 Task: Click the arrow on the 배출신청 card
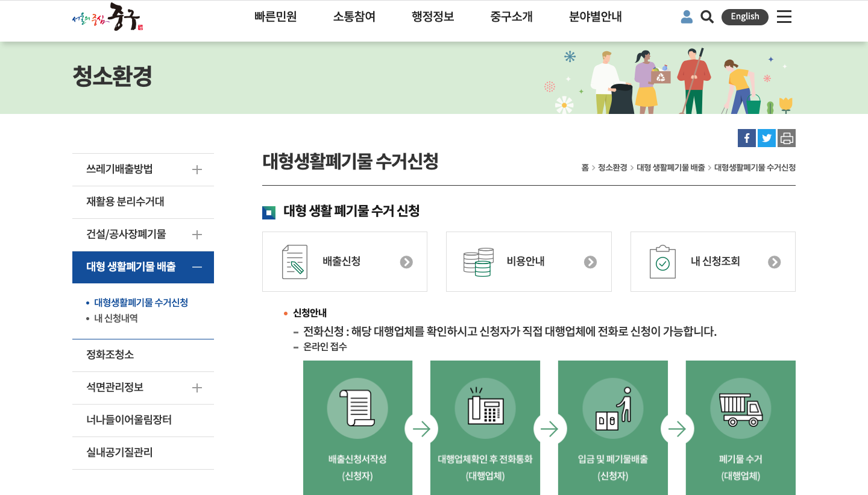click(406, 262)
